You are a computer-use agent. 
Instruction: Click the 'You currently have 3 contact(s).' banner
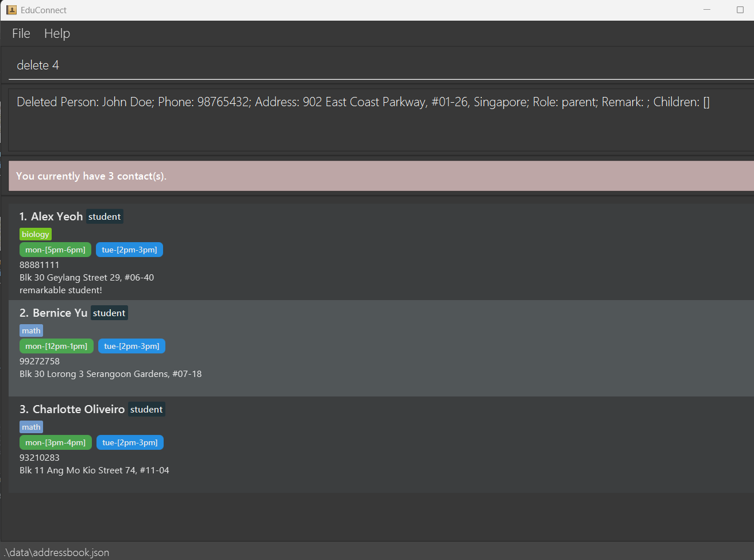pos(381,176)
